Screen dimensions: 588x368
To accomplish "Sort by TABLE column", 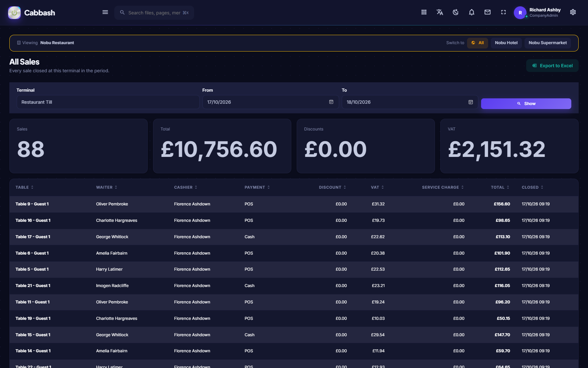I will pos(24,187).
